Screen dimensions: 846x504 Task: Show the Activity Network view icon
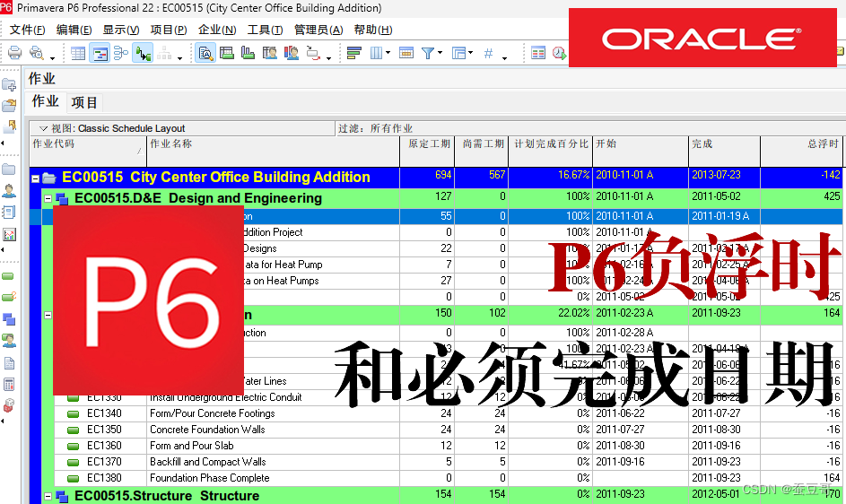coord(121,53)
